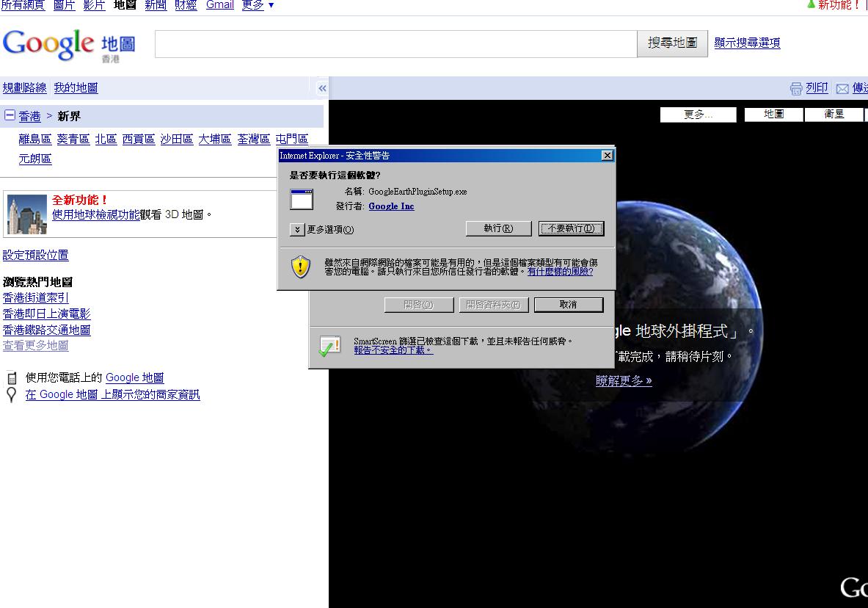Collapse the 香港 region tree
The width and height of the screenshot is (868, 608).
point(10,115)
